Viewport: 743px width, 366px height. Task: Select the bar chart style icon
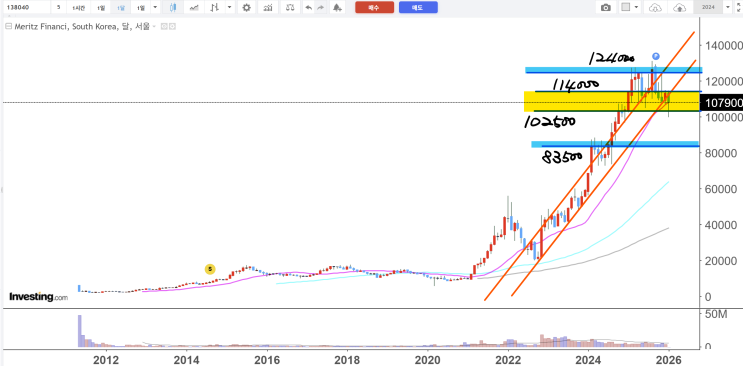point(215,8)
